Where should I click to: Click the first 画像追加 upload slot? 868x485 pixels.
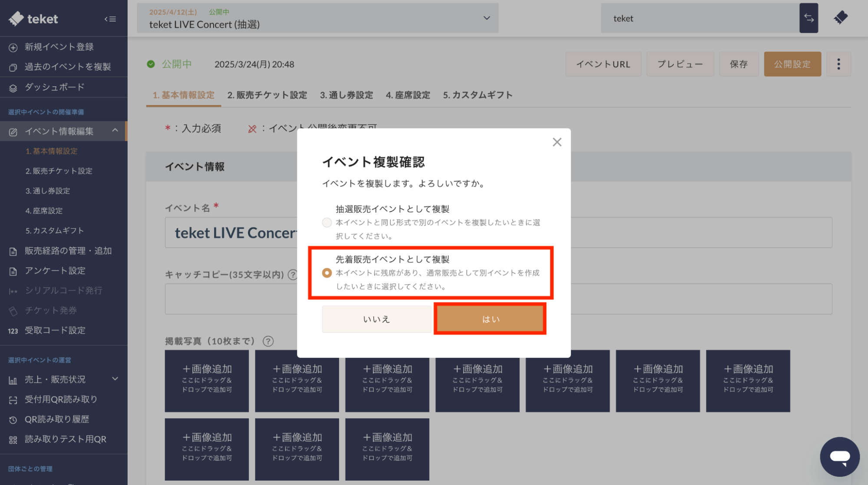207,380
